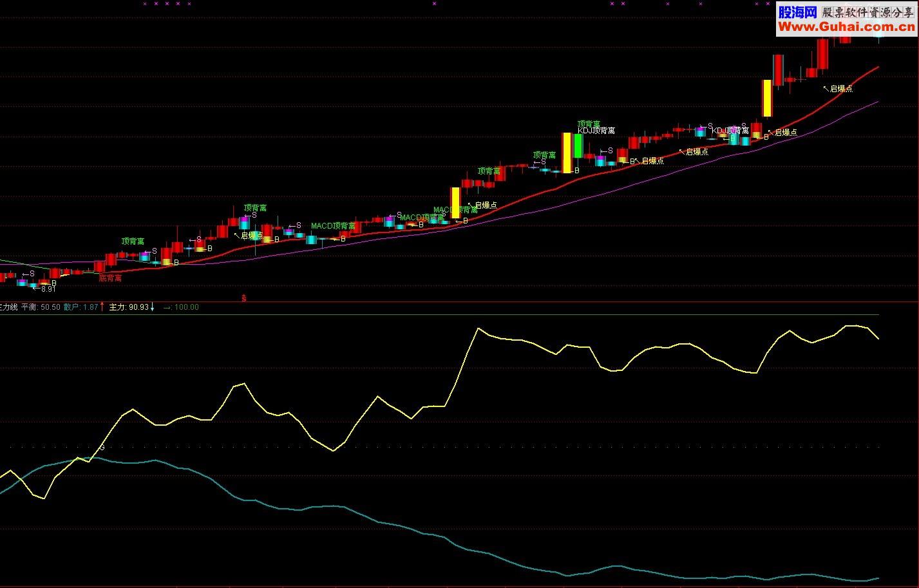Click the red S marker above indicator header

[x=244, y=298]
